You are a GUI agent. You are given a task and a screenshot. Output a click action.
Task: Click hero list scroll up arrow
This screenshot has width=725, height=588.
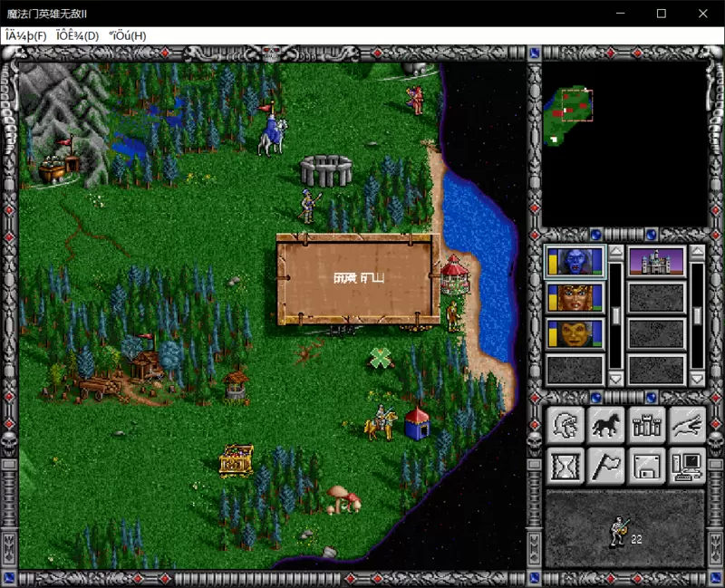tap(615, 253)
